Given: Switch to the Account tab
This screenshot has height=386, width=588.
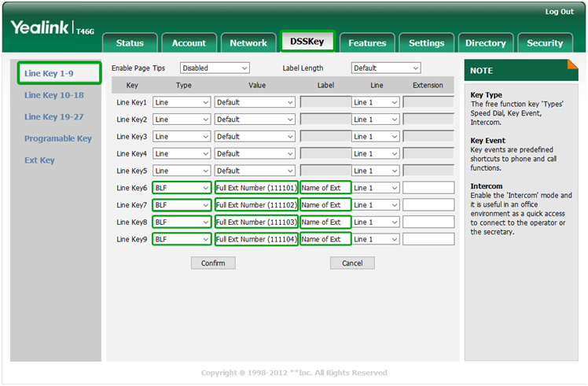Looking at the screenshot, I should coord(189,43).
